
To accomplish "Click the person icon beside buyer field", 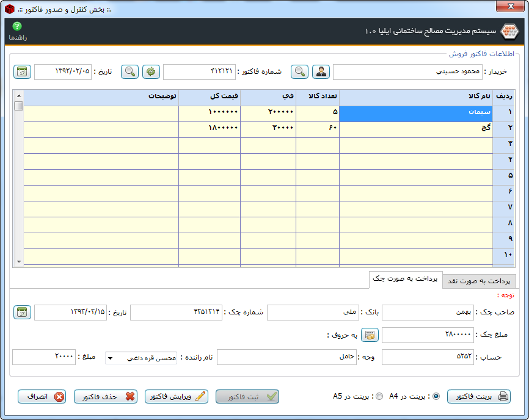I will (321, 71).
